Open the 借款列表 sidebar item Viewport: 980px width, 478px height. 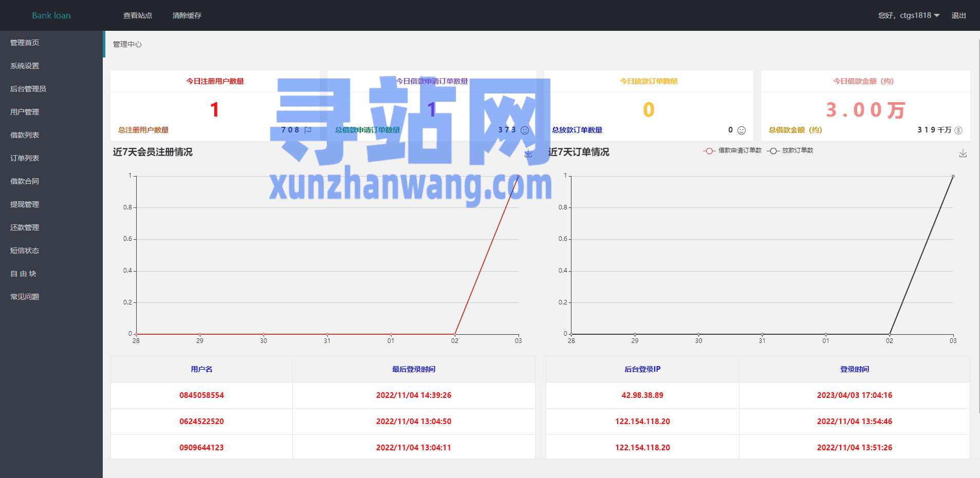click(25, 135)
